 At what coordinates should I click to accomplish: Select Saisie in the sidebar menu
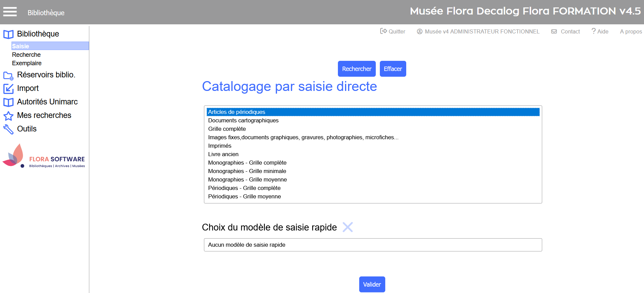(21, 46)
